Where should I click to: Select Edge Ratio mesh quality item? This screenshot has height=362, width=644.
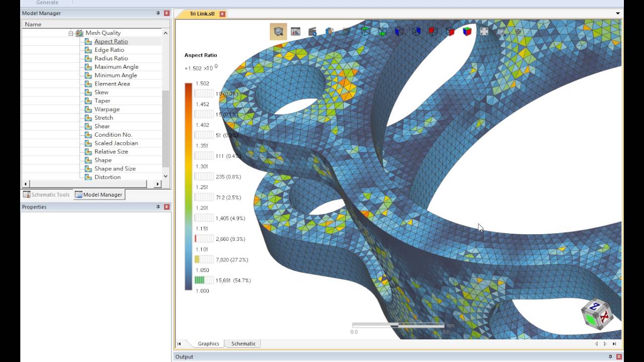click(109, 50)
